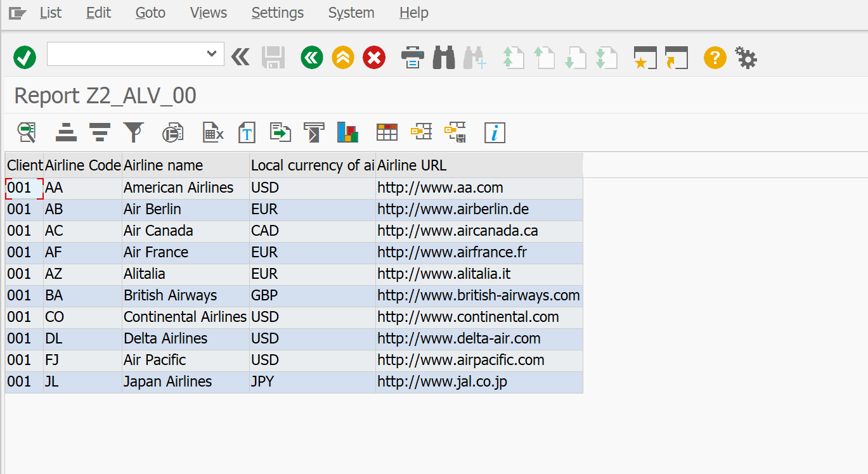This screenshot has width=868, height=474.
Task: Select the Airline name column header
Action: point(186,165)
